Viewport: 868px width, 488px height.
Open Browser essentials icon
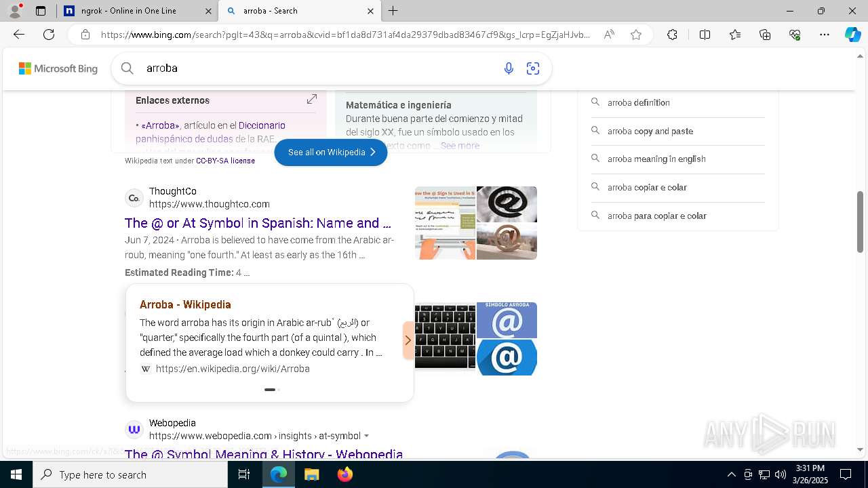[x=795, y=35]
